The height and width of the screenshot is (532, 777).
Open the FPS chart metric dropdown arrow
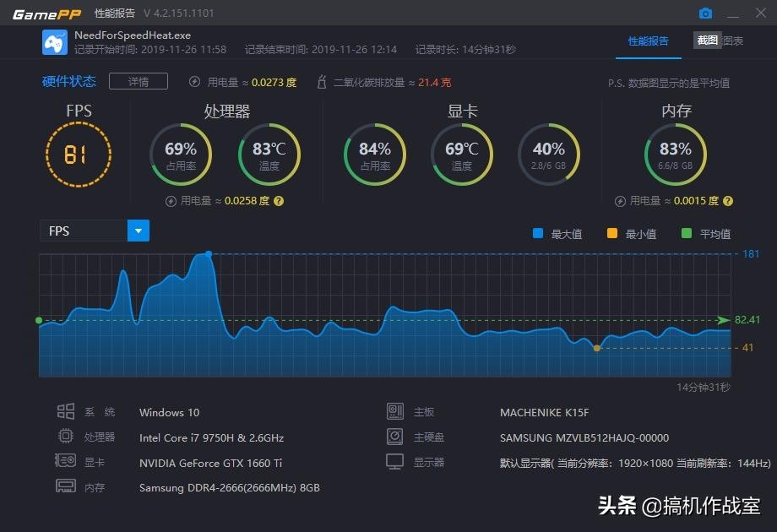pyautogui.click(x=139, y=231)
